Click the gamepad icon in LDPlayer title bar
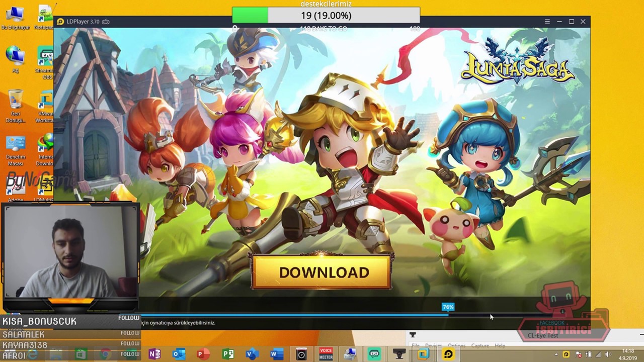Viewport: 644px width, 362px height. tap(106, 22)
